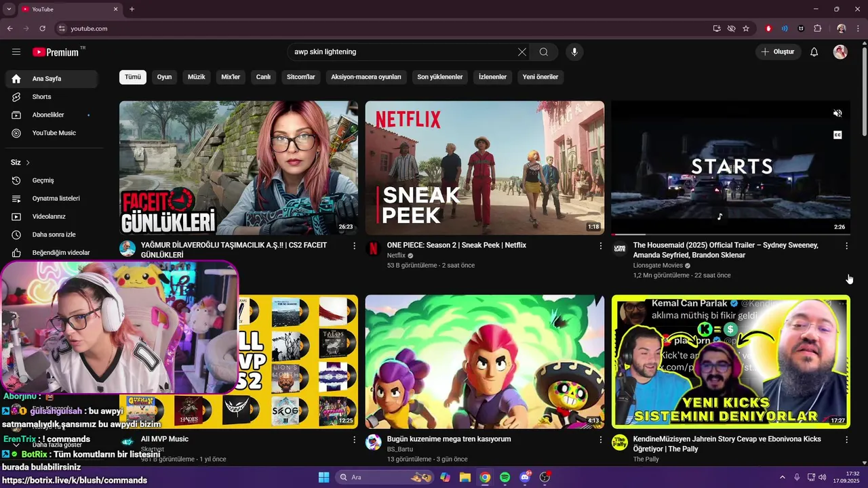
Task: Open Shorts from the sidebar
Action: point(52,97)
